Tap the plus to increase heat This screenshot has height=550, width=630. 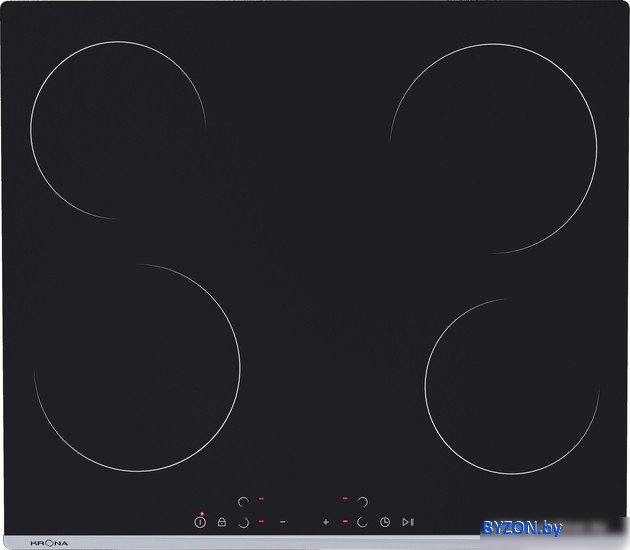pyautogui.click(x=326, y=522)
